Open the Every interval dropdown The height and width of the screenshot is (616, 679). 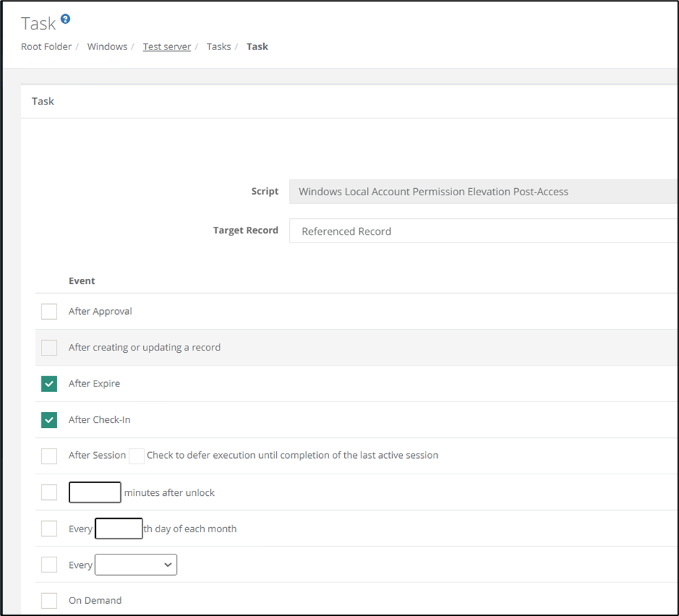click(x=136, y=564)
